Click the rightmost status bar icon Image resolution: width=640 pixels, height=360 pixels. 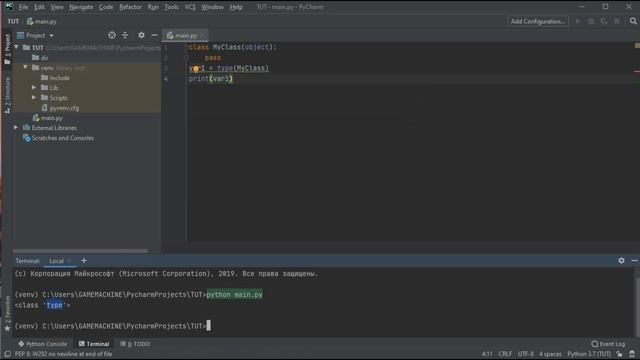tap(632, 354)
